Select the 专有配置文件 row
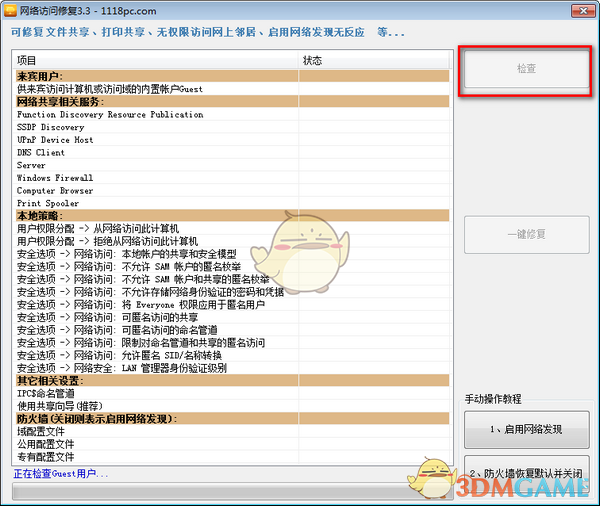600x506 pixels. tap(233, 457)
